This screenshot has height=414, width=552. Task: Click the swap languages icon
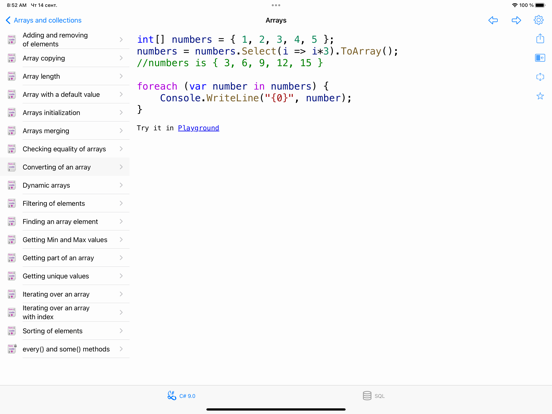(540, 77)
